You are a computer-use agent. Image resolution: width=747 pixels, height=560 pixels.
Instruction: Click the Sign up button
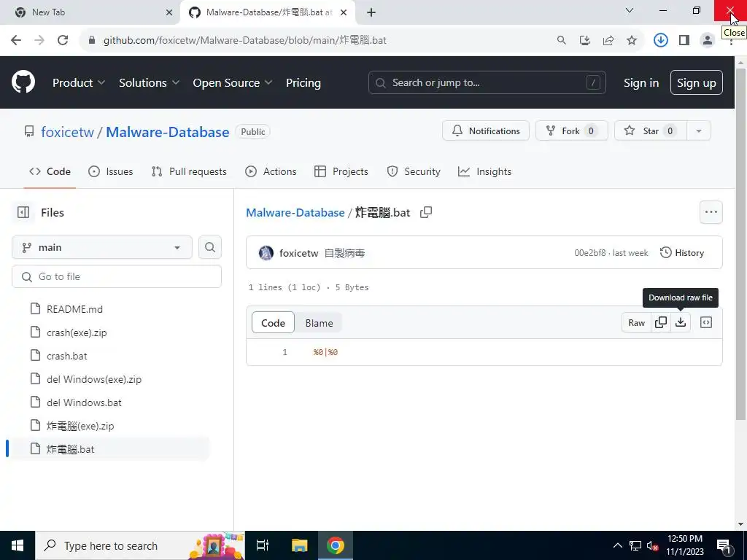697,82
